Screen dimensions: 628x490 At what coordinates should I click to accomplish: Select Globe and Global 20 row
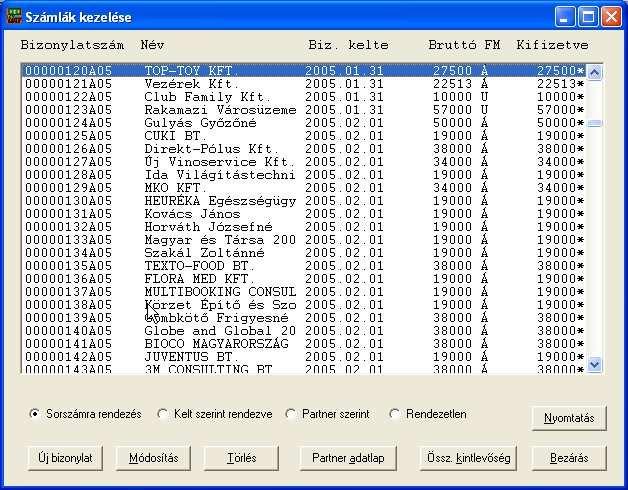(x=304, y=331)
